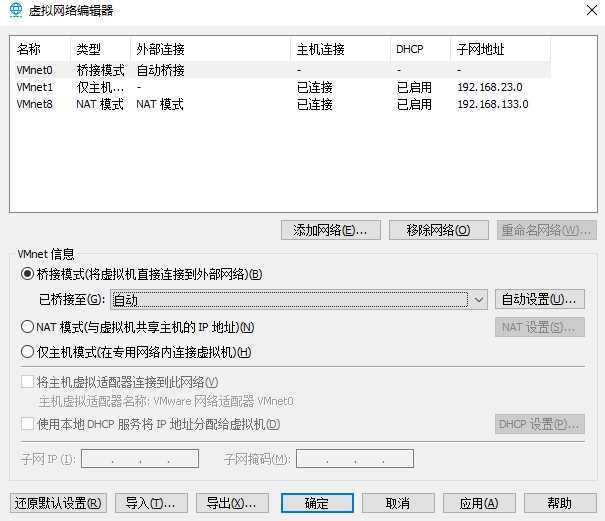The height and width of the screenshot is (521, 605).
Task: Open 帮助 button
Action: click(x=560, y=503)
